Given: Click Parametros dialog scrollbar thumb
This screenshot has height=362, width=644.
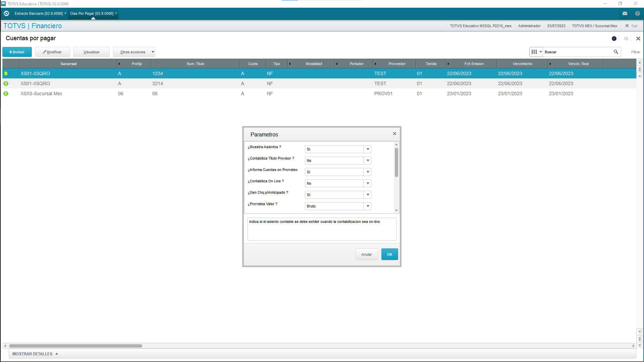Looking at the screenshot, I should tap(396, 162).
